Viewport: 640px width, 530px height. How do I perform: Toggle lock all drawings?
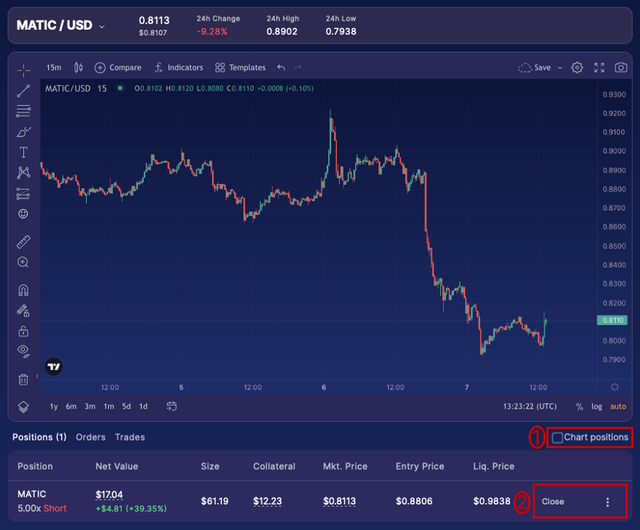23,331
